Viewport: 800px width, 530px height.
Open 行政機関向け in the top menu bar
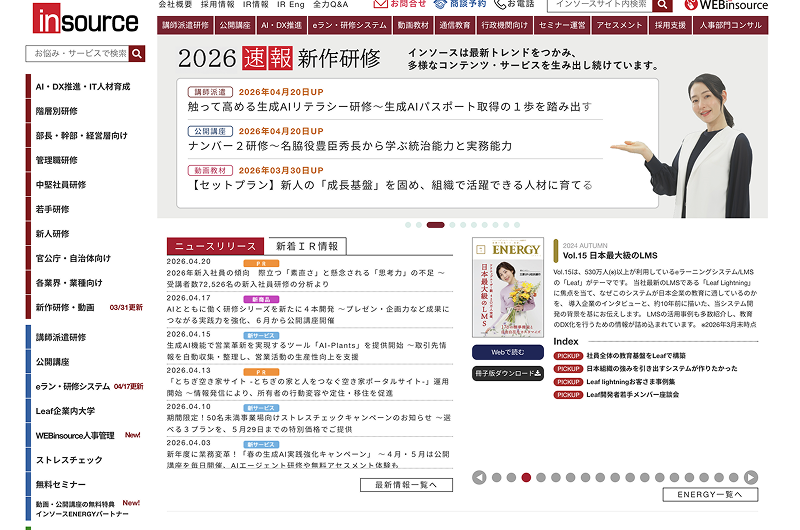[505, 26]
